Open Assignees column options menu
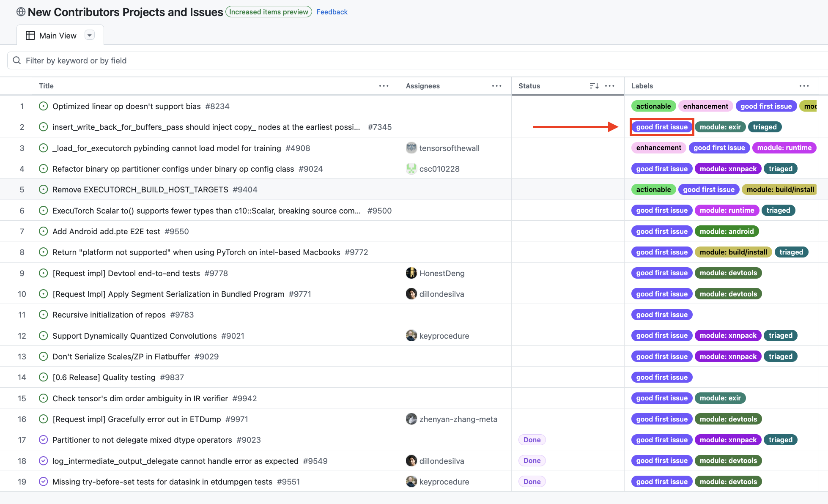Screen dimensions: 828x504 pos(496,86)
